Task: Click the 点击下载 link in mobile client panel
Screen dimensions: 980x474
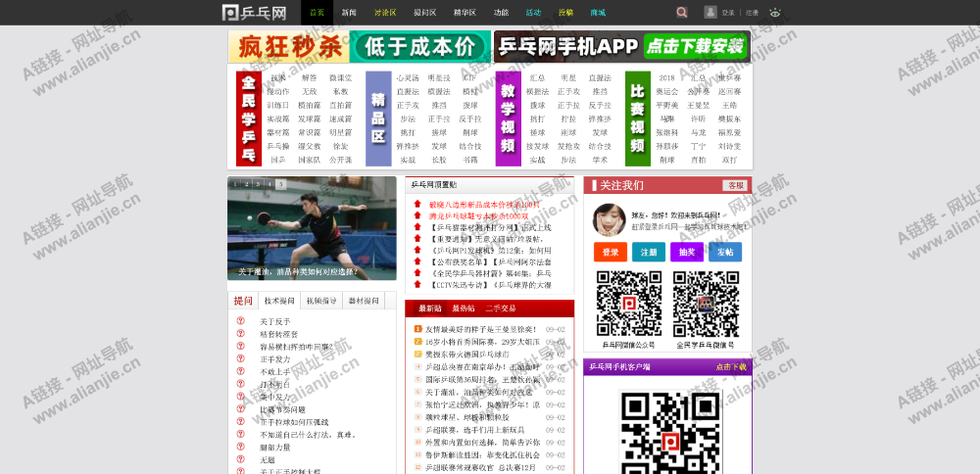Action: [731, 367]
